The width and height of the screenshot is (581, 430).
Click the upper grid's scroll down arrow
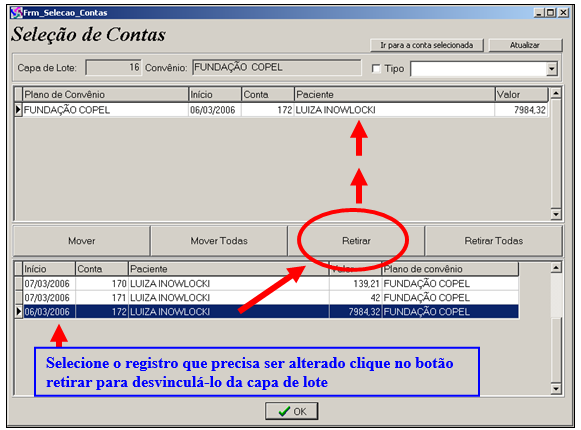point(556,214)
